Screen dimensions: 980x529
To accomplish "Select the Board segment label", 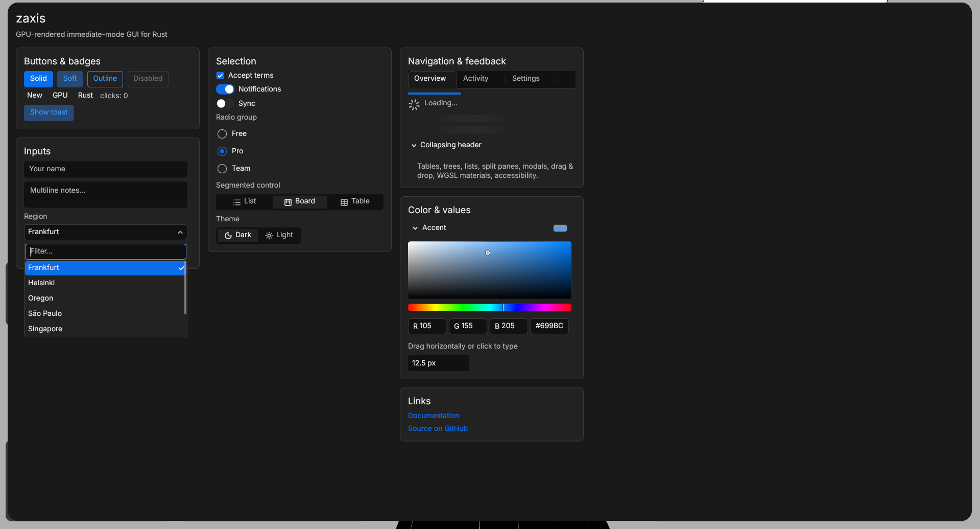I will [305, 201].
